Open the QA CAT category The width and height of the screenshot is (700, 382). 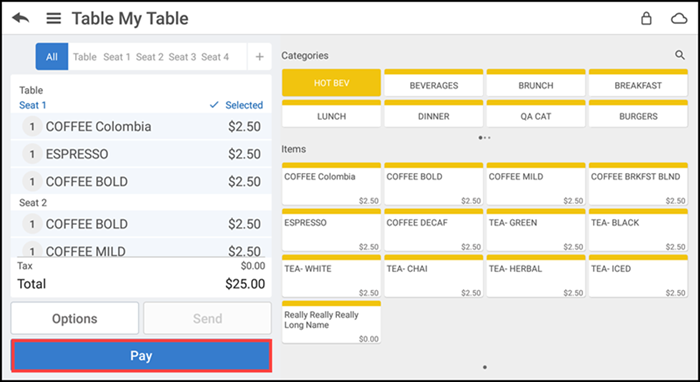click(536, 114)
